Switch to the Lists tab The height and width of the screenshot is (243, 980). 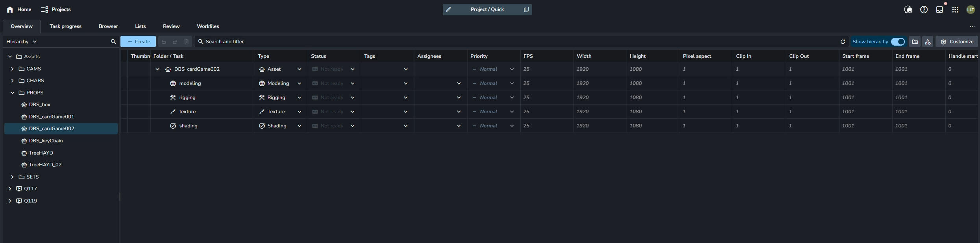pyautogui.click(x=141, y=26)
